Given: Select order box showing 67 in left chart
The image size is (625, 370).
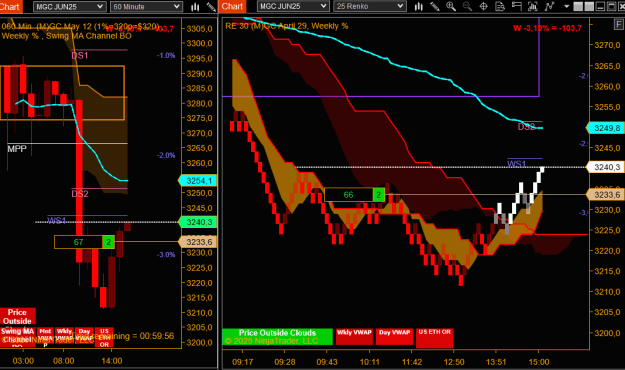Looking at the screenshot, I should pyautogui.click(x=79, y=242).
